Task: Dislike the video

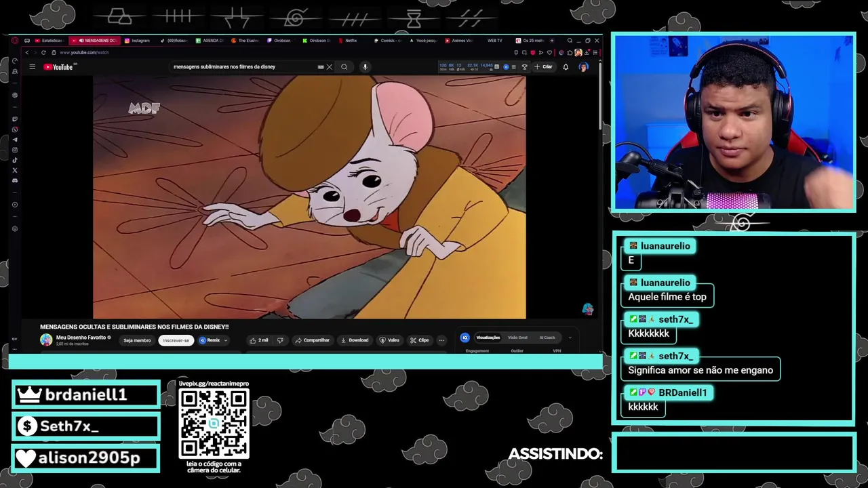Action: click(x=280, y=340)
